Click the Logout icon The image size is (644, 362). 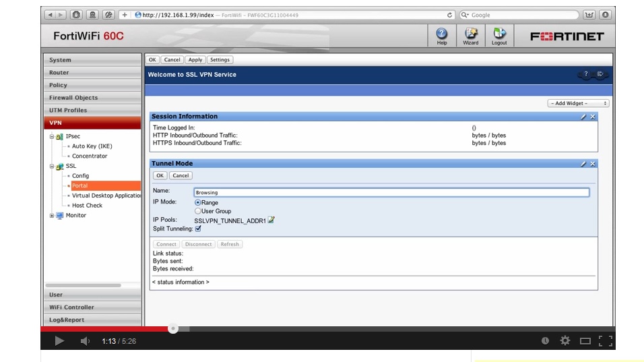[499, 36]
